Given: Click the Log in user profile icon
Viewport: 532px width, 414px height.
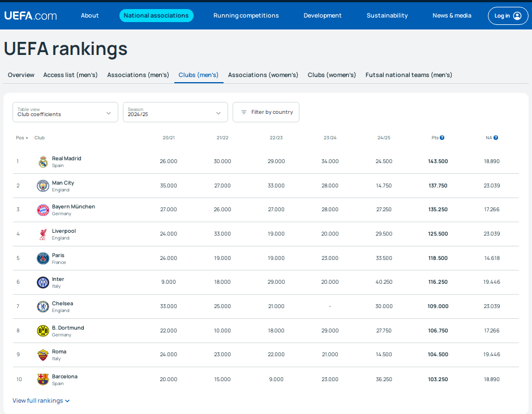Looking at the screenshot, I should click(517, 16).
